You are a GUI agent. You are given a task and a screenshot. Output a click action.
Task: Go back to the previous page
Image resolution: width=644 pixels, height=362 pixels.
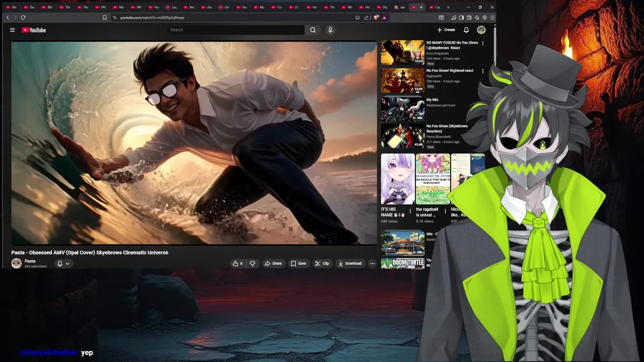point(8,18)
